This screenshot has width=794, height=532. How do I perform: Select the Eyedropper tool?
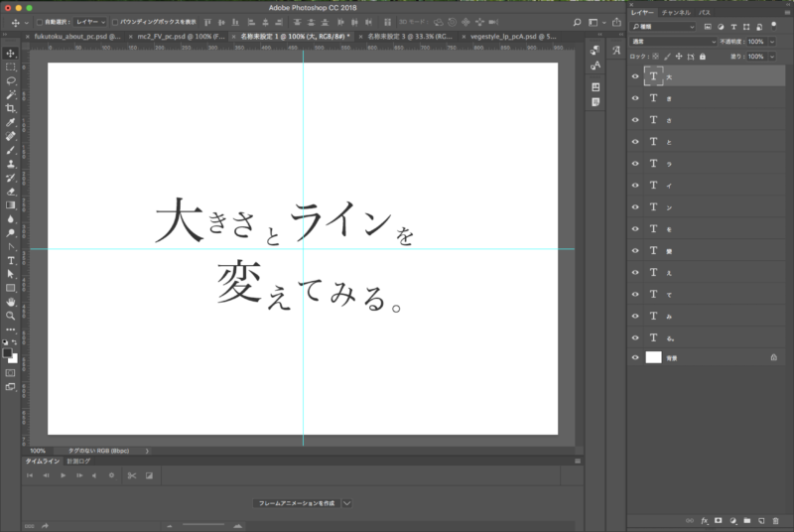click(x=11, y=122)
